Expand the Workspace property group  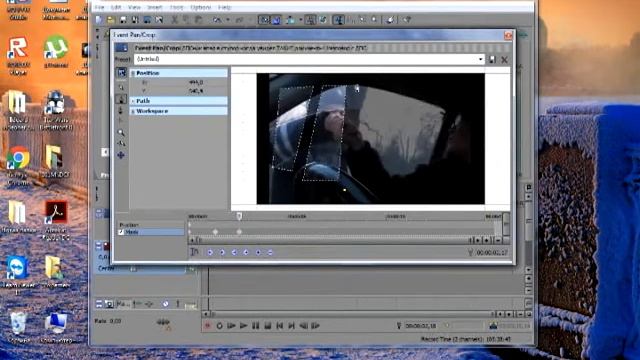[x=133, y=111]
